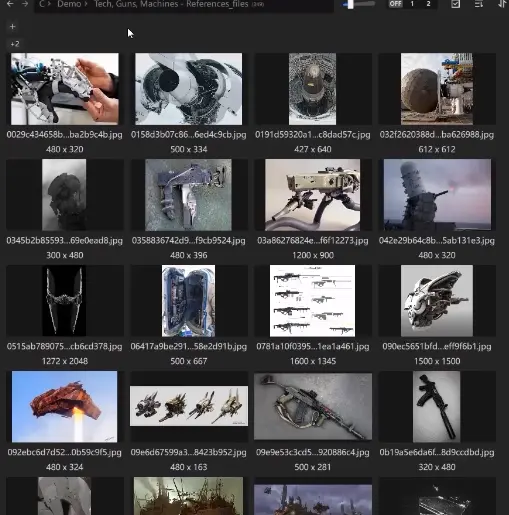Image resolution: width=509 pixels, height=515 pixels.
Task: Open the 06417a9be291 open case thumbnail
Action: coord(188,301)
